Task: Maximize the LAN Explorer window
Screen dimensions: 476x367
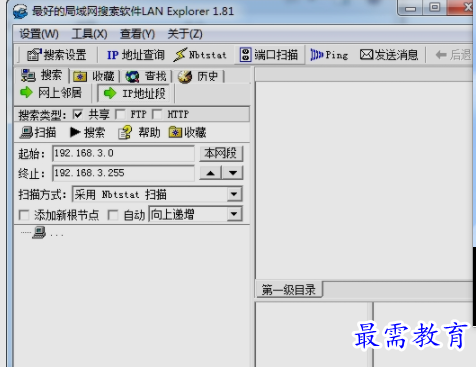Action: click(434, 8)
